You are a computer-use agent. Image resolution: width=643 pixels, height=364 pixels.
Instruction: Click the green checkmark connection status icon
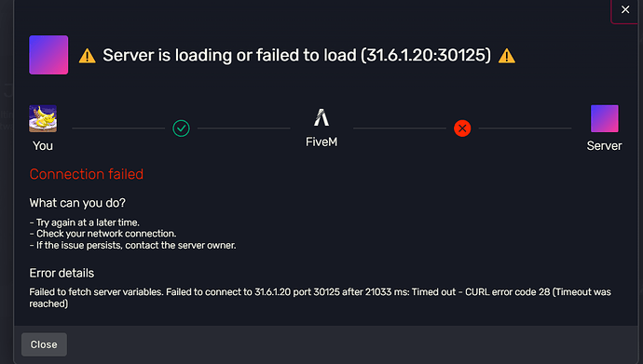(x=181, y=128)
